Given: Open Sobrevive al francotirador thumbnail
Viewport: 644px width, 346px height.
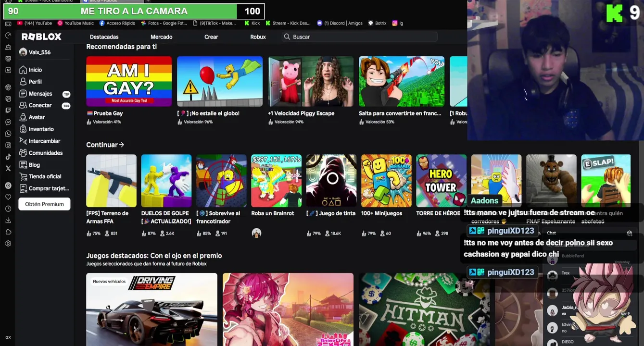Looking at the screenshot, I should pos(221,181).
